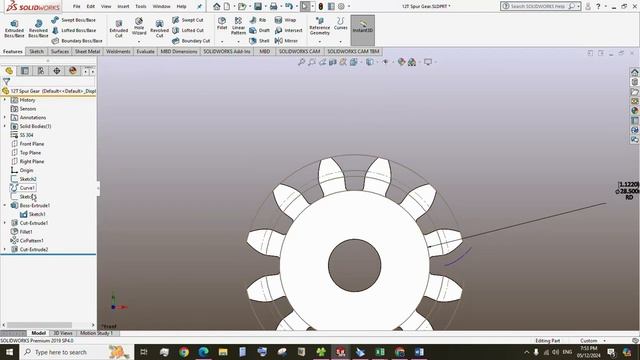Expand the Solid Bodies(1) node
The height and width of the screenshot is (360, 640).
[x=5, y=126]
